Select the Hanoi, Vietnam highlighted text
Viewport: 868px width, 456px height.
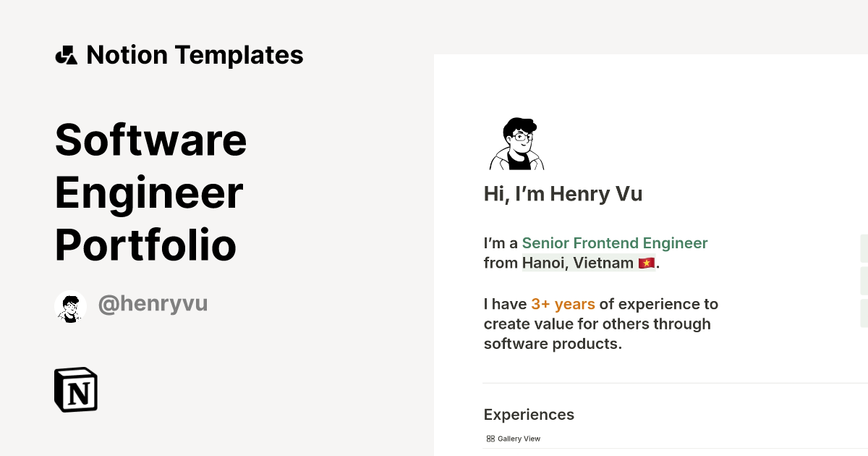(x=577, y=263)
